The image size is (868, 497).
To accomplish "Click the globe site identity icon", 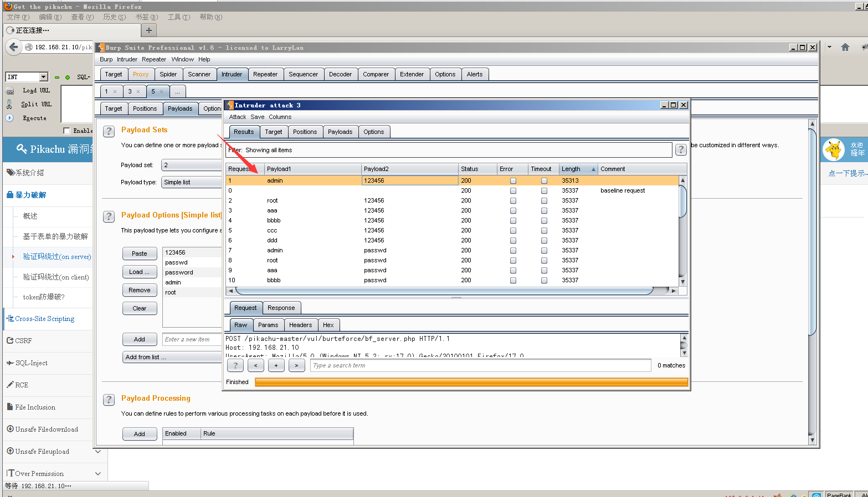I will [x=29, y=47].
